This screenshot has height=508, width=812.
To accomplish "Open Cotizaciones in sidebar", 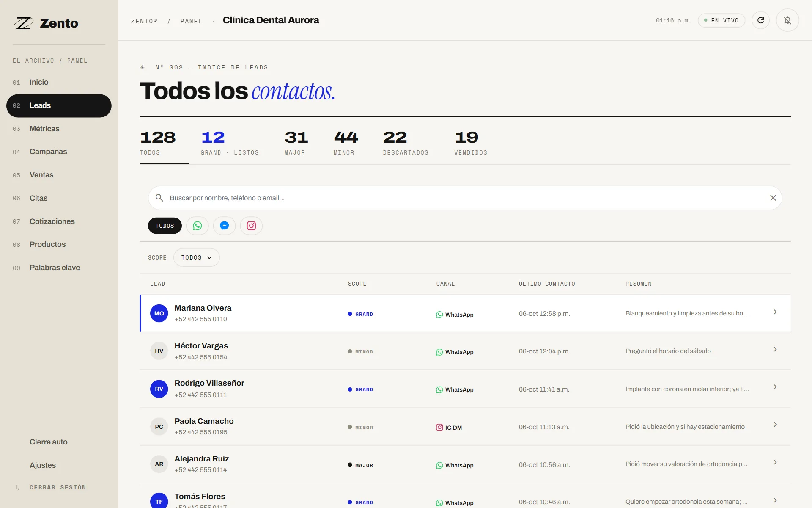I will [x=59, y=221].
